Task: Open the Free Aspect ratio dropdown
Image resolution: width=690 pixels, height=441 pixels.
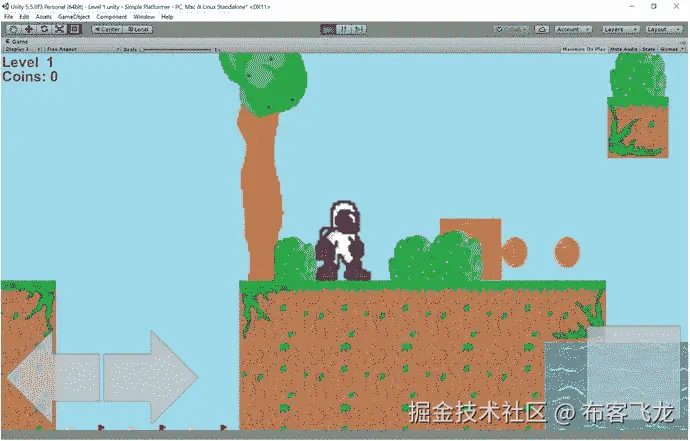Action: coord(83,49)
